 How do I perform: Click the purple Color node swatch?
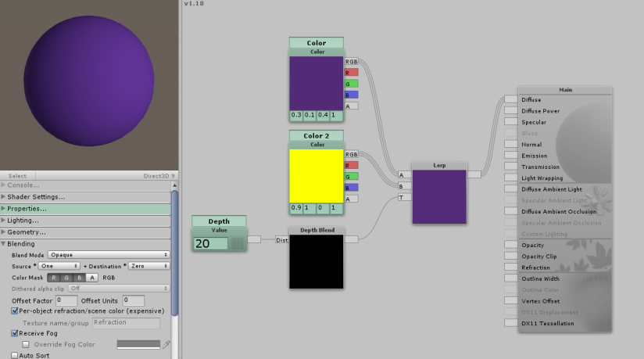click(317, 83)
